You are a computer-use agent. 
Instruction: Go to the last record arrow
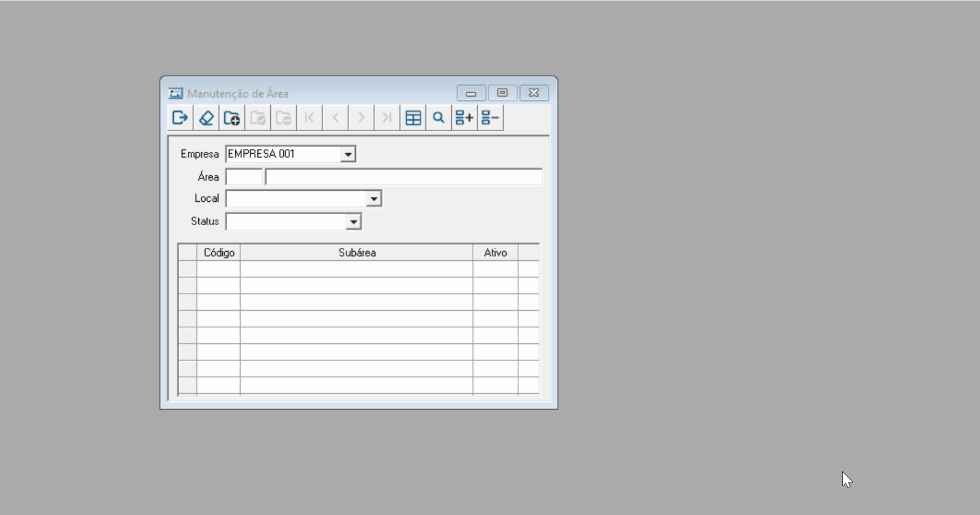387,118
